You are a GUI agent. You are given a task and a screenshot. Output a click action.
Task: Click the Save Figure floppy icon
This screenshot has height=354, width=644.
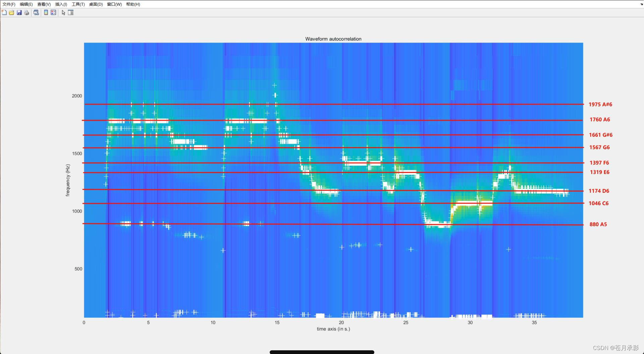tap(19, 12)
